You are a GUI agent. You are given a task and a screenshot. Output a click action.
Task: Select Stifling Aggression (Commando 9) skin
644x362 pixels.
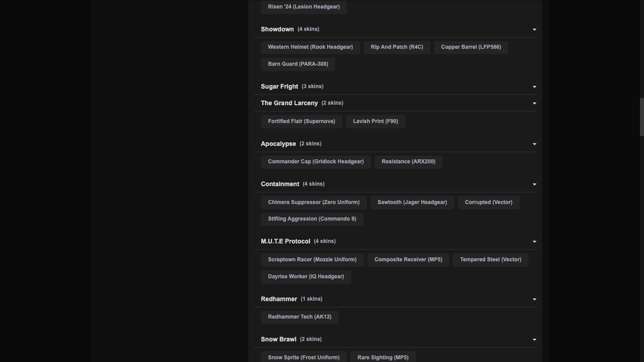312,219
